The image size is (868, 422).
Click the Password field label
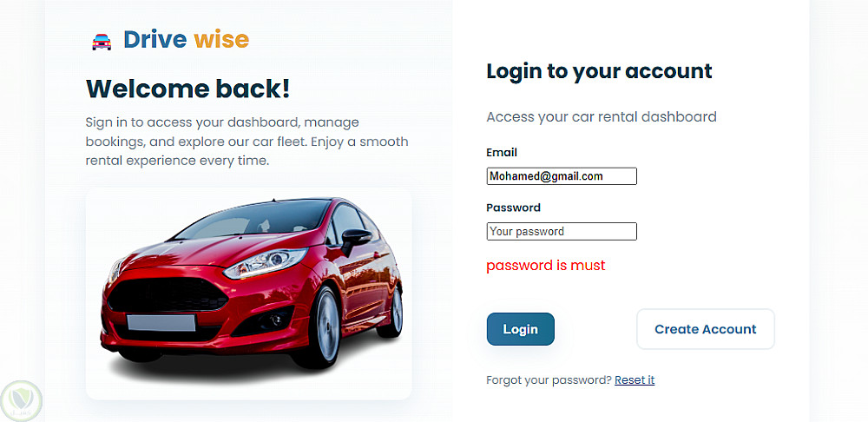click(513, 208)
